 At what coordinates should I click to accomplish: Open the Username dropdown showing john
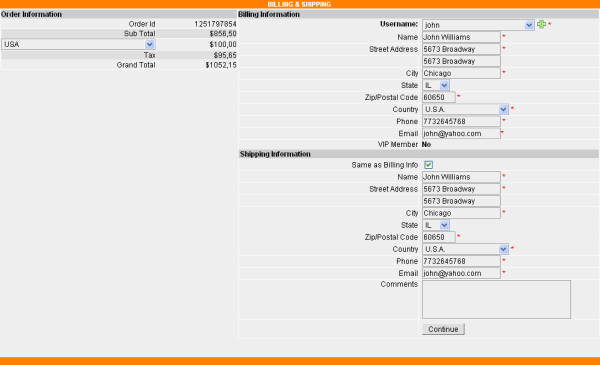tap(478, 25)
